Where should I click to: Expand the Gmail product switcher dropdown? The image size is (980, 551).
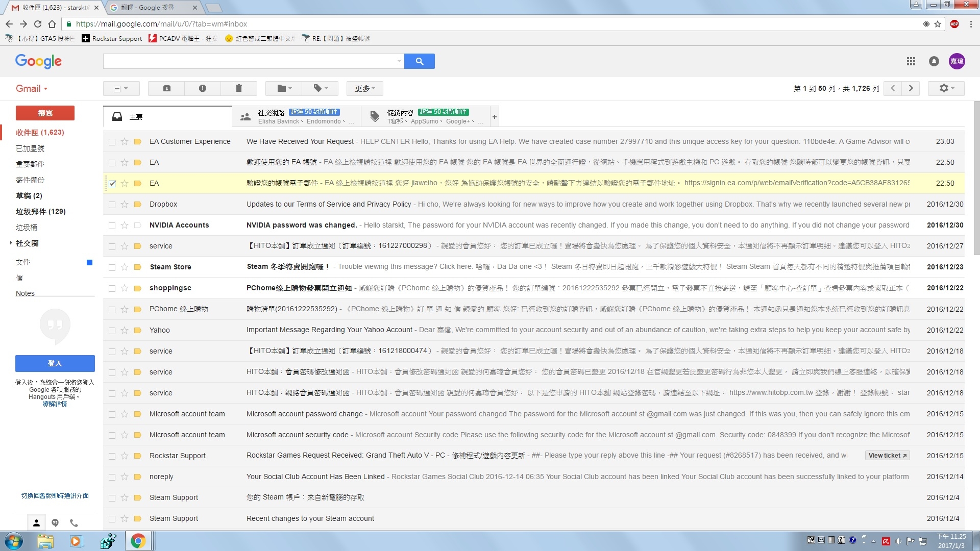pos(32,89)
